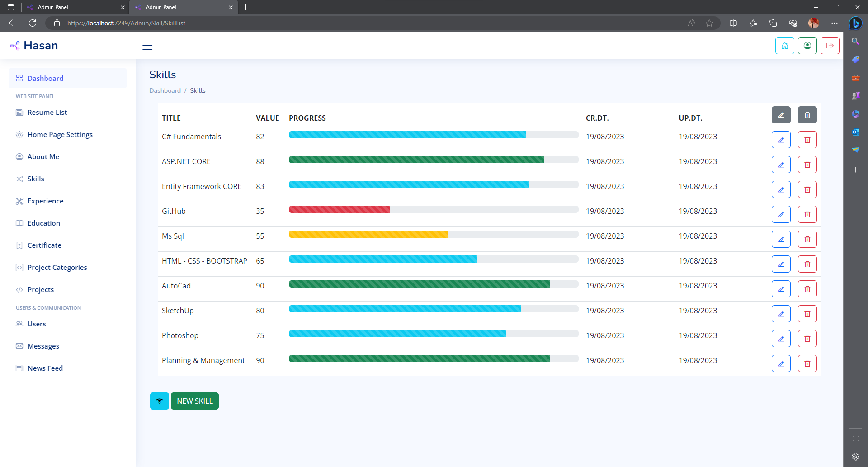868x467 pixels.
Task: Open Bing Copilot sidebar button
Action: (x=855, y=23)
